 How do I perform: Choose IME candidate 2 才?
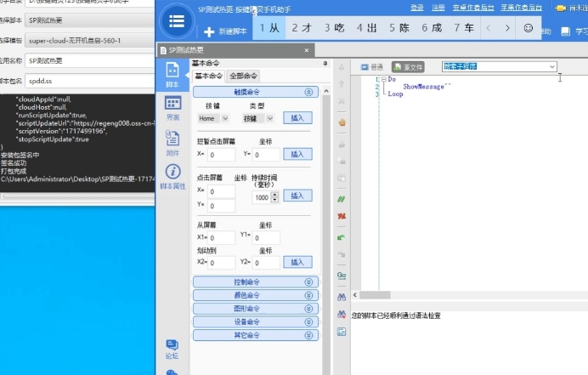pos(302,28)
